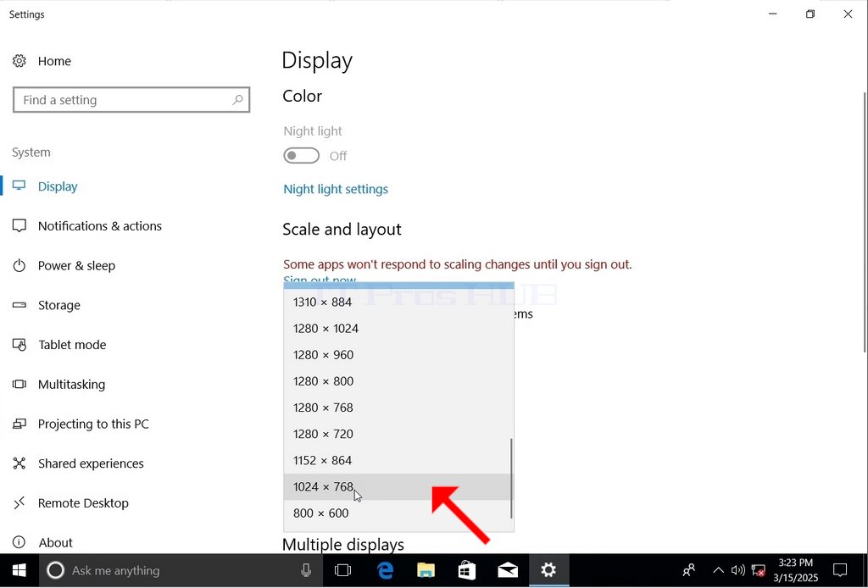Select 1280 × 800 resolution
This screenshot has width=868, height=588.
click(398, 381)
